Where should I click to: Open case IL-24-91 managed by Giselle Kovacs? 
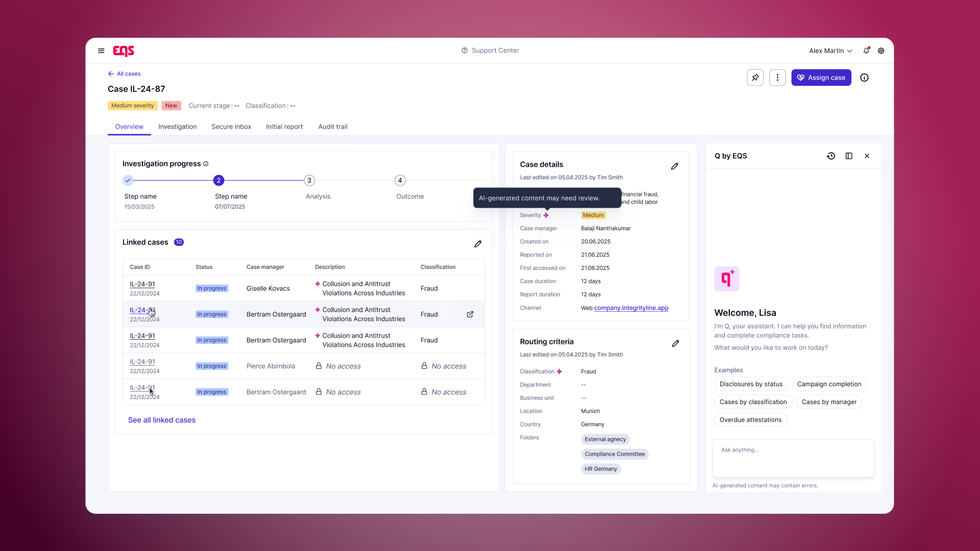[142, 284]
